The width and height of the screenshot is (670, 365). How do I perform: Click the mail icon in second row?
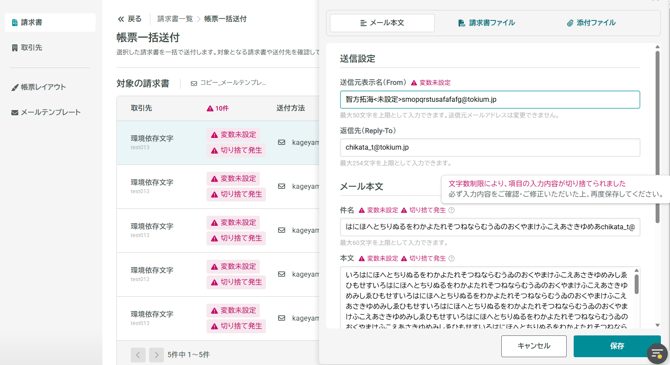[282, 186]
